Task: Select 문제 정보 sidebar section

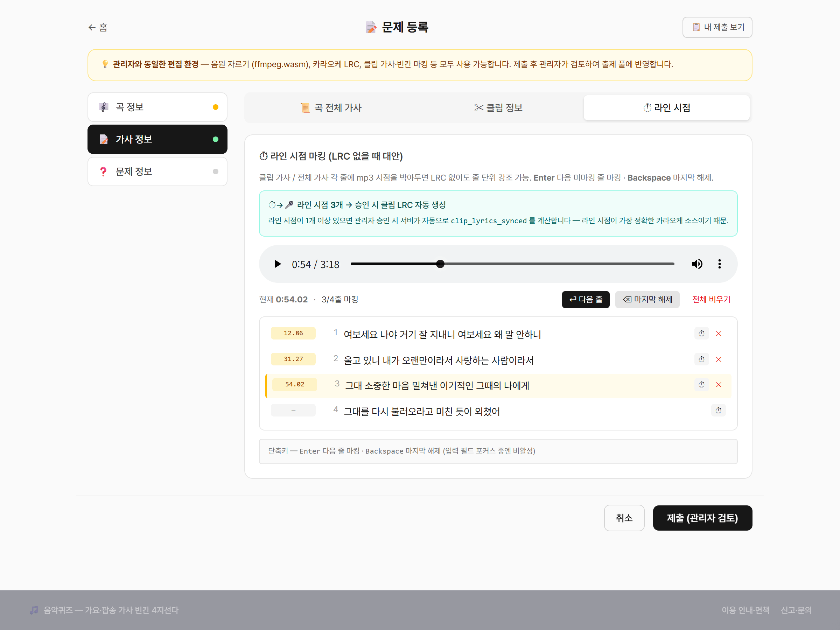Action: tap(157, 171)
